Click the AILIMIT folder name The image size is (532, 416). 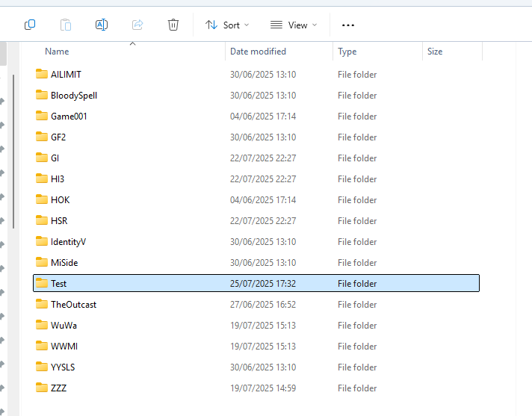[66, 74]
